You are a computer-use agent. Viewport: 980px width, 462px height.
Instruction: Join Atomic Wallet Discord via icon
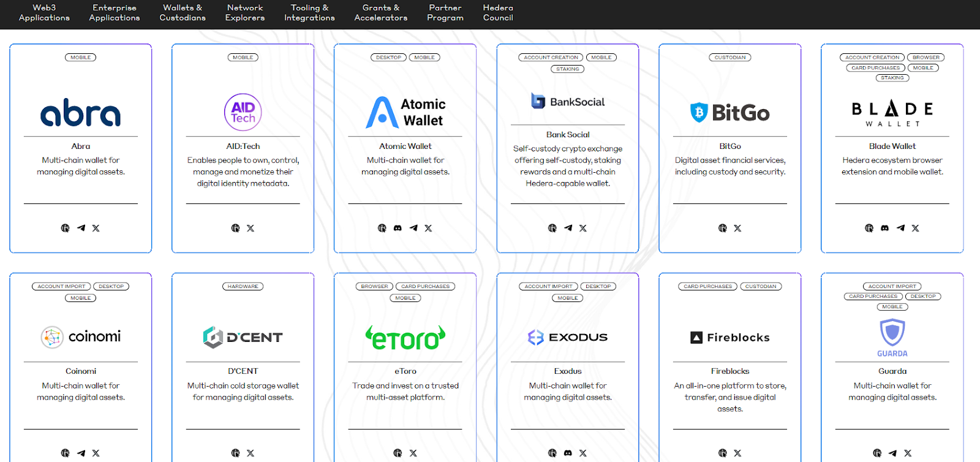point(398,228)
